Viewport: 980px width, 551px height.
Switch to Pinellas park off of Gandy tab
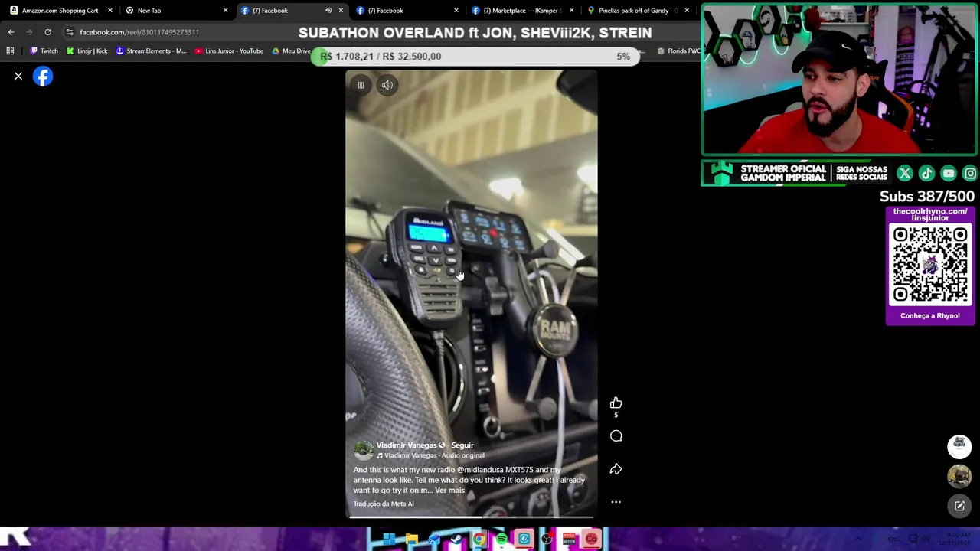pos(637,11)
